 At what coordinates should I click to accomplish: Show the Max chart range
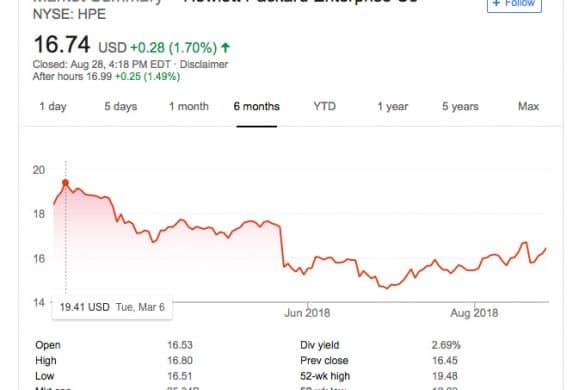tap(528, 106)
